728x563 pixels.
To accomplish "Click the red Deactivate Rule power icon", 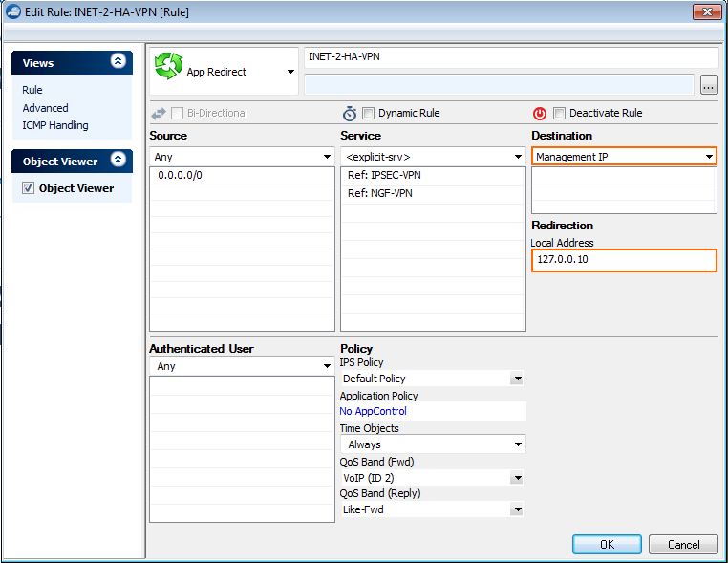I will pos(540,114).
